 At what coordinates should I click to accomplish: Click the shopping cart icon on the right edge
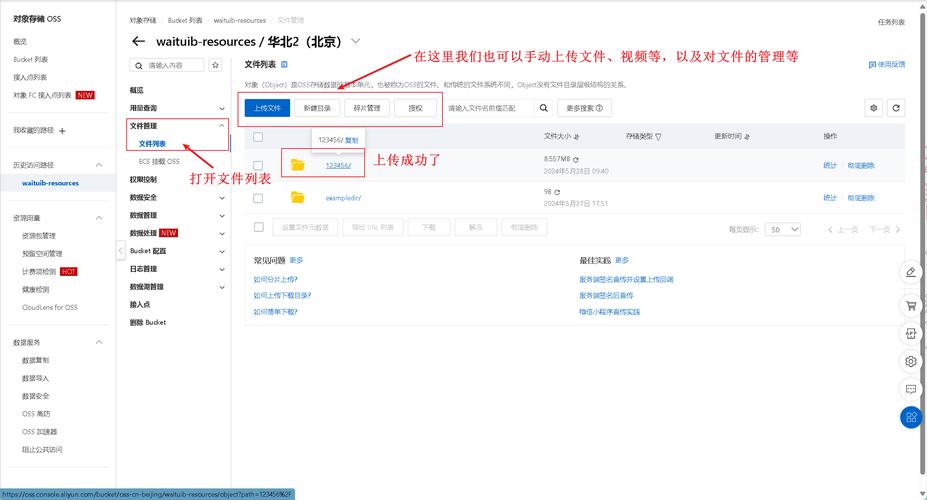click(911, 305)
